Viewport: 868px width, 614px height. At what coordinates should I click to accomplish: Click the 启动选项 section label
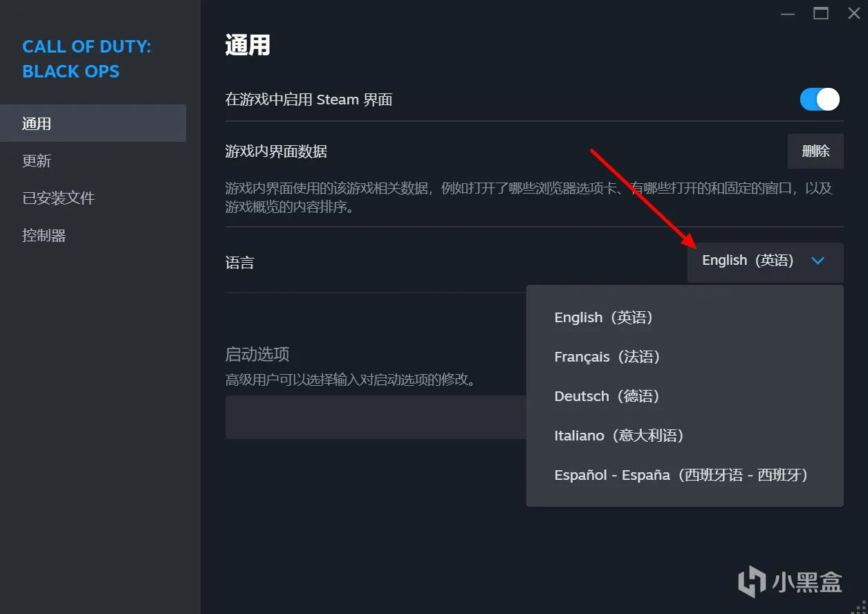(x=257, y=355)
